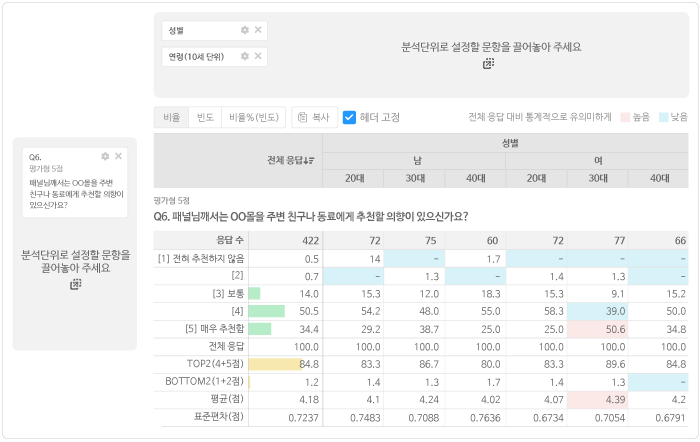
Task: Click the 복사 button
Action: [314, 117]
